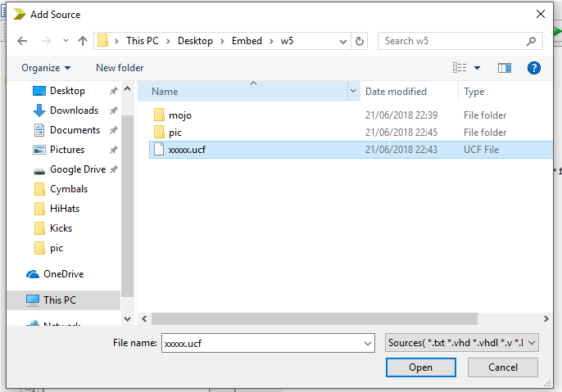Open File name history dropdown
Image resolution: width=562 pixels, height=392 pixels.
(367, 344)
